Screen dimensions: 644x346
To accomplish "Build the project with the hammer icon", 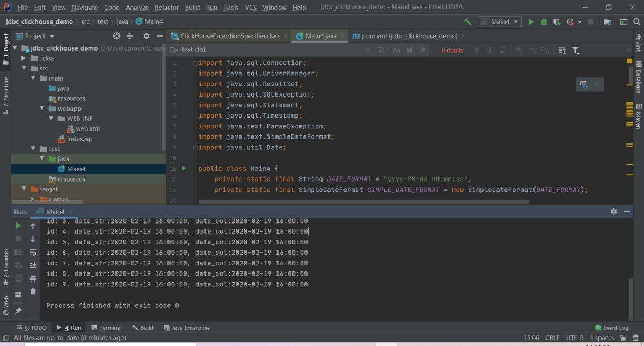I will 467,22.
